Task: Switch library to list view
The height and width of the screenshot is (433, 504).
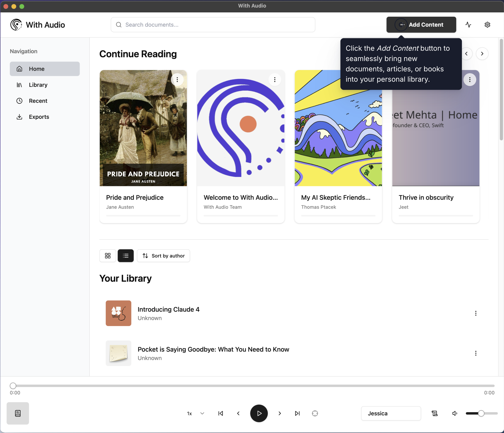Action: point(126,256)
